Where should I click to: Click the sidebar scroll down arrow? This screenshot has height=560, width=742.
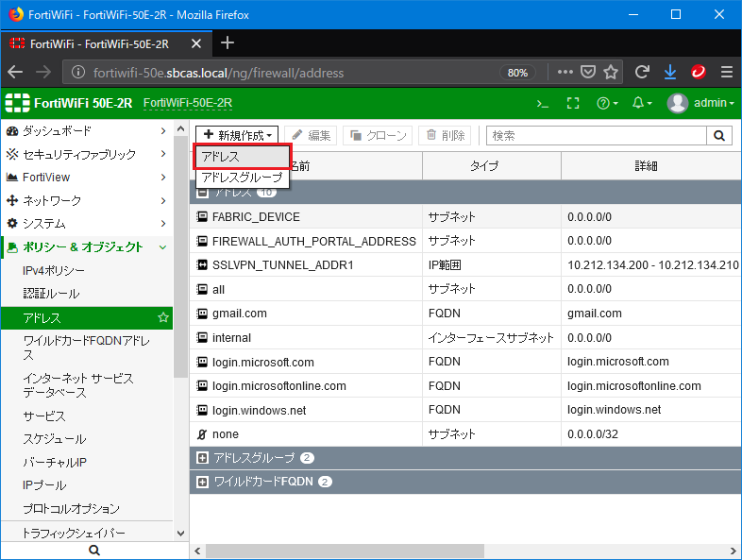point(180,533)
